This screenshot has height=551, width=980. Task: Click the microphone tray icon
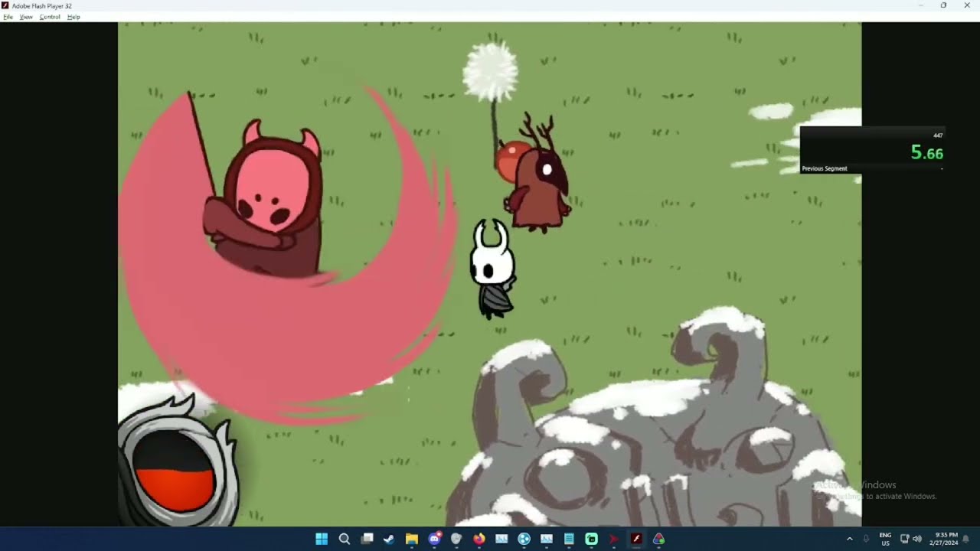(x=866, y=539)
